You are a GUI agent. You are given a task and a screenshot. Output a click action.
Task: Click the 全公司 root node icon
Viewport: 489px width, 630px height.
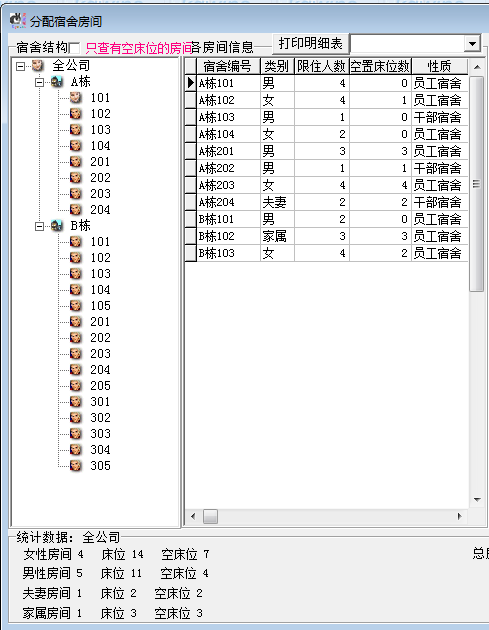(x=38, y=65)
